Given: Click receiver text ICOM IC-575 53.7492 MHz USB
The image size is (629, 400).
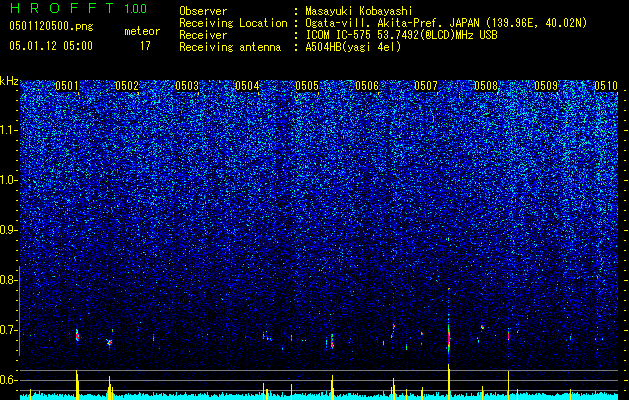Looking at the screenshot, I should 401,35.
